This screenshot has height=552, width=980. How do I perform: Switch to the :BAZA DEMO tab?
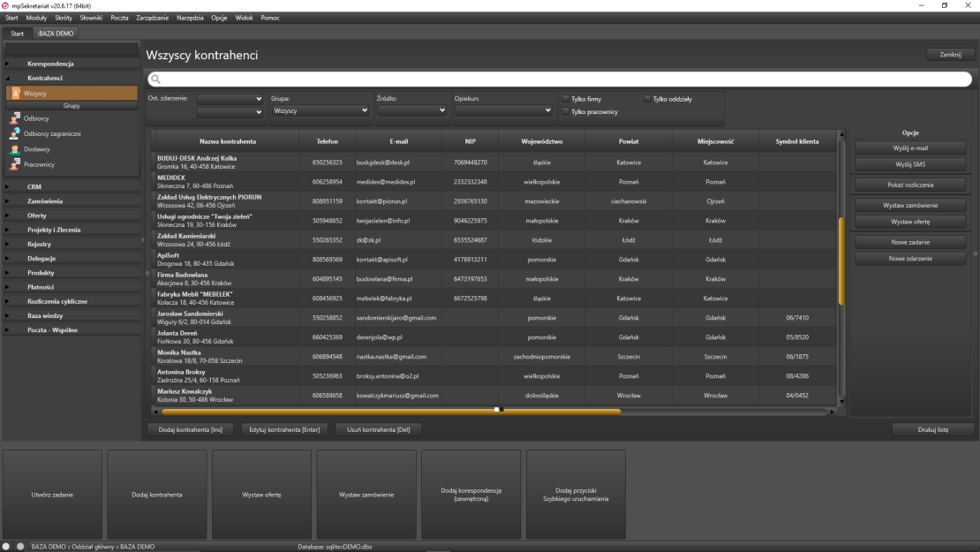tap(56, 34)
